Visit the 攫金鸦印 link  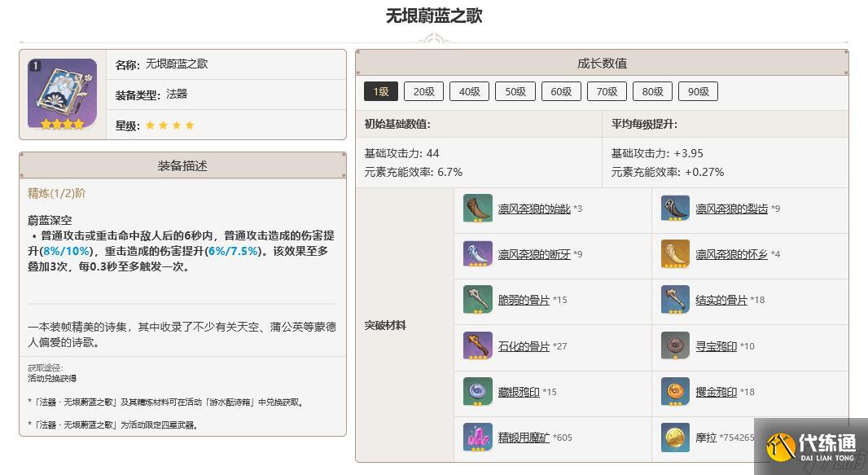click(717, 392)
